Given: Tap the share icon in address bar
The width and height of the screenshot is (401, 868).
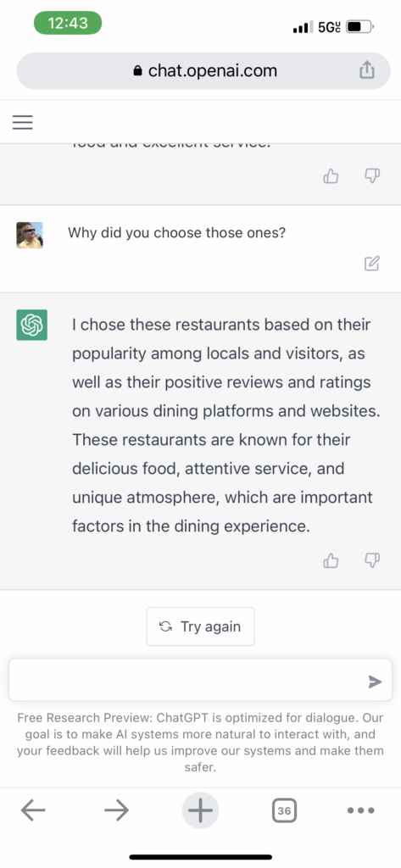Looking at the screenshot, I should point(366,70).
